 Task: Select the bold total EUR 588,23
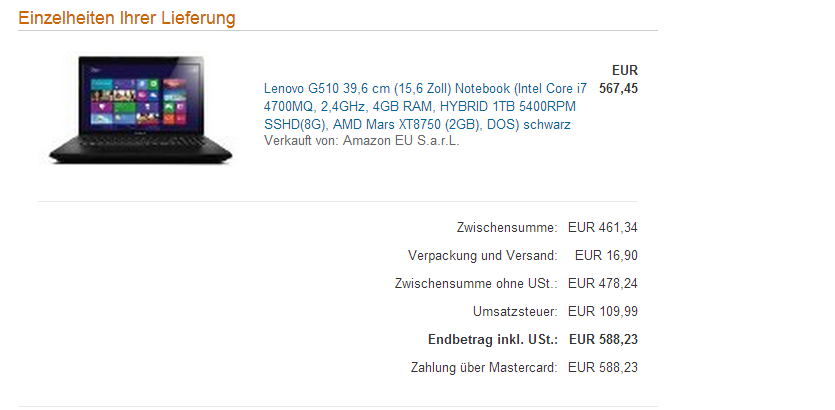pyautogui.click(x=603, y=339)
